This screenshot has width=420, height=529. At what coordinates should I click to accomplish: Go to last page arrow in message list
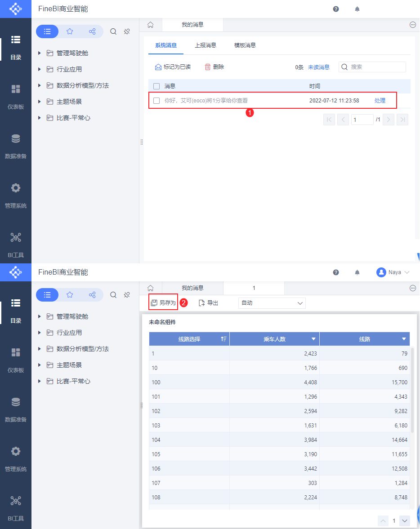tap(402, 120)
